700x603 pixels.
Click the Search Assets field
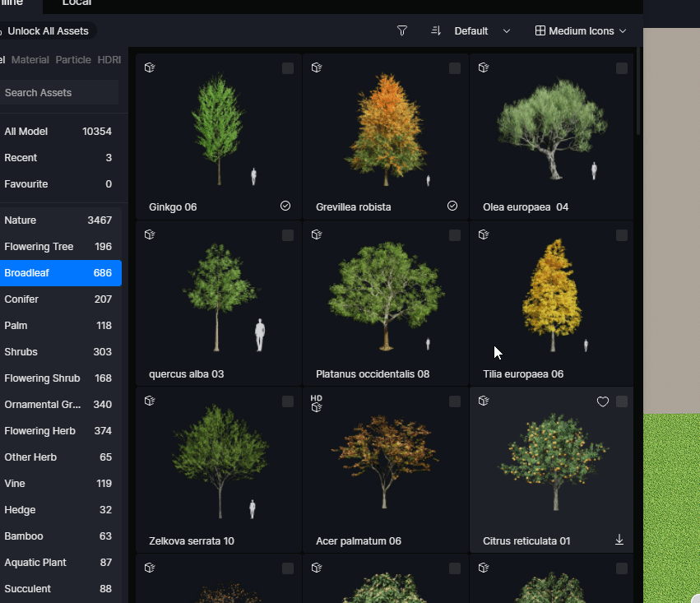coord(58,92)
